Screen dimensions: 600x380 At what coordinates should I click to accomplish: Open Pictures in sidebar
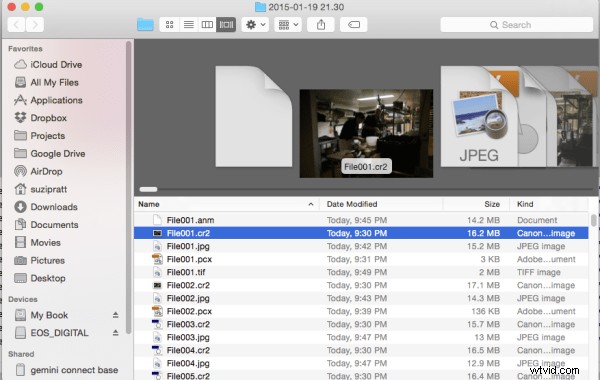click(39, 260)
